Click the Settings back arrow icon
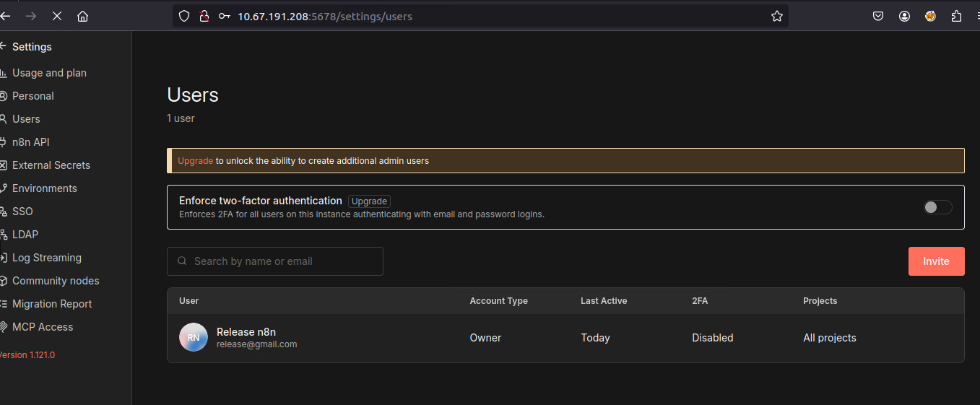This screenshot has height=405, width=980. [x=3, y=47]
